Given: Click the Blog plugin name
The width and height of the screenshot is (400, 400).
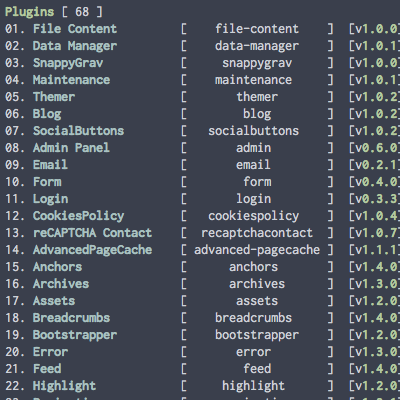Looking at the screenshot, I should 47,114.
